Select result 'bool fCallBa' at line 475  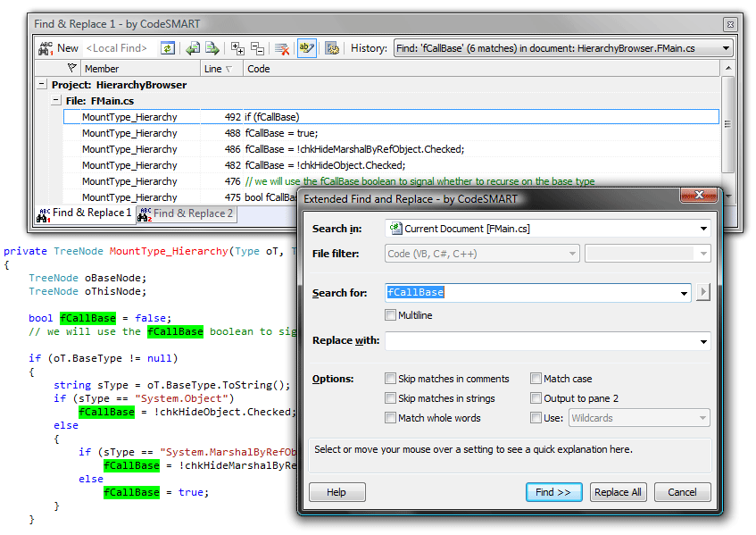pyautogui.click(x=180, y=197)
